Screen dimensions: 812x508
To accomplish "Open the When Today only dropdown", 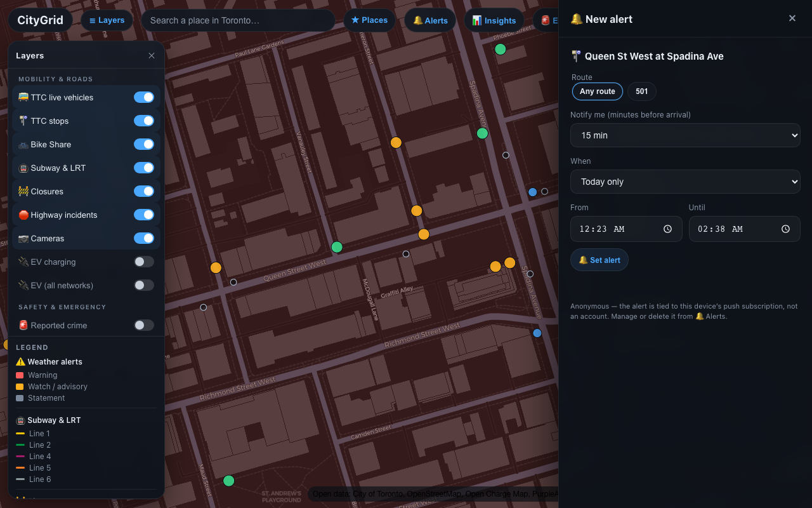I will 685,182.
